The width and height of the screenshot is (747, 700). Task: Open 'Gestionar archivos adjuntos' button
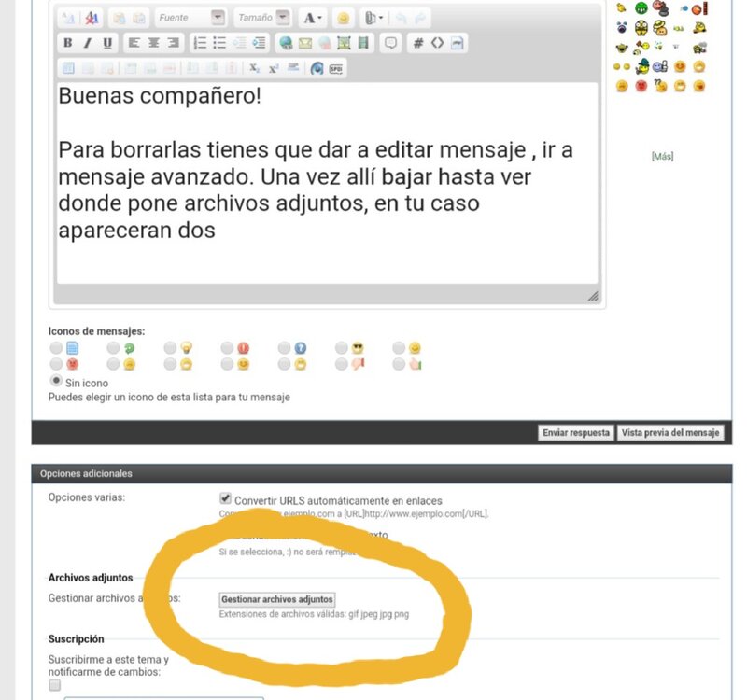click(276, 599)
